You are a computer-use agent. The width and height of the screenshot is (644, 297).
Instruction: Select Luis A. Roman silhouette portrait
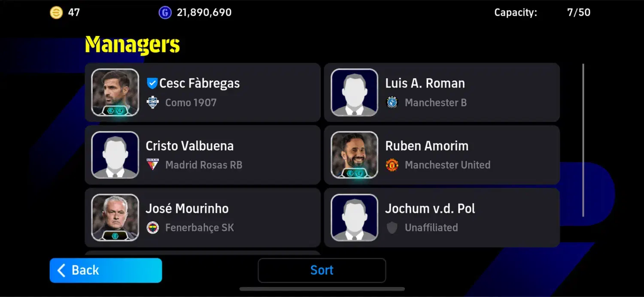click(x=355, y=92)
